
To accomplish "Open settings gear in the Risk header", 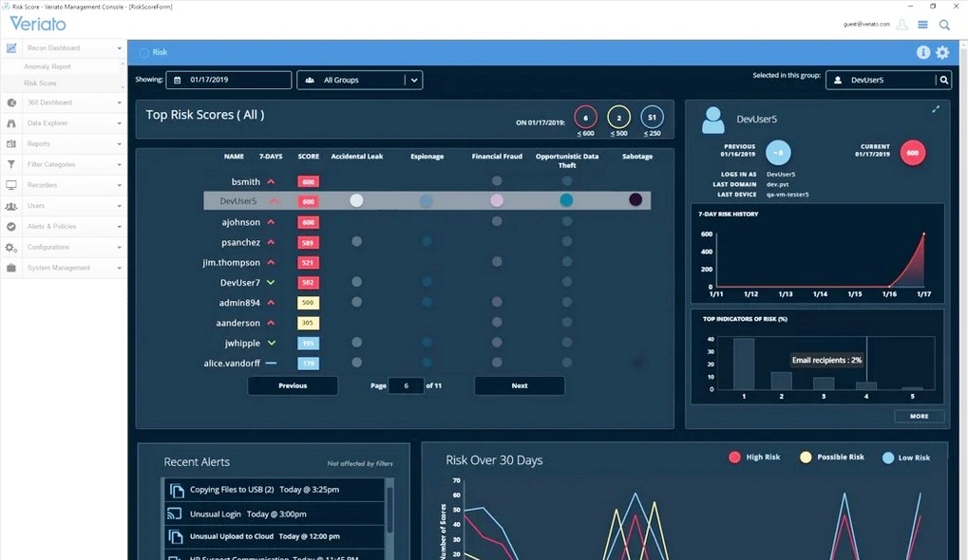I will pyautogui.click(x=942, y=53).
